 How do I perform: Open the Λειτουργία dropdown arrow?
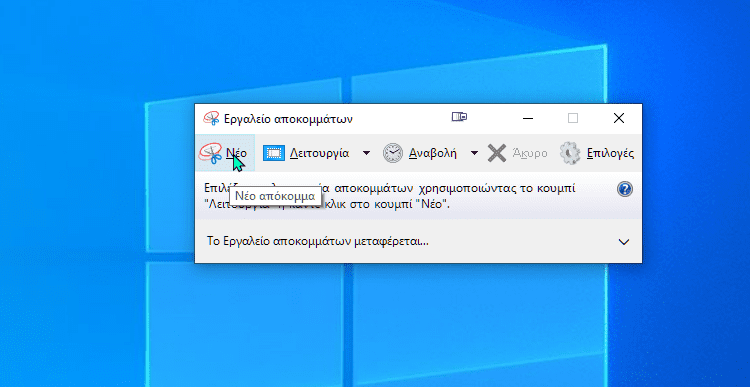366,154
